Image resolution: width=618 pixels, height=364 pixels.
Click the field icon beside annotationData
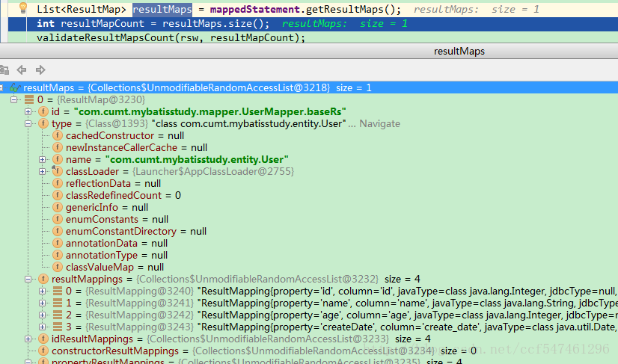click(x=58, y=243)
